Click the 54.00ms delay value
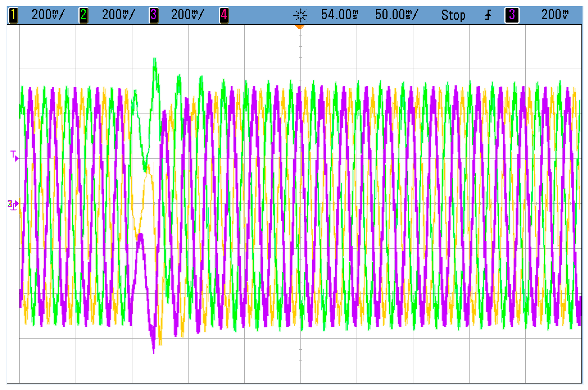Screen dimensions: 588x390 pos(340,15)
